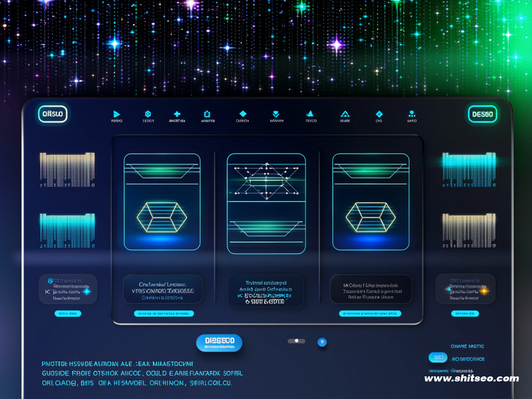Select the diamond with center dot icon
This screenshot has height=399, width=532.
(x=379, y=114)
